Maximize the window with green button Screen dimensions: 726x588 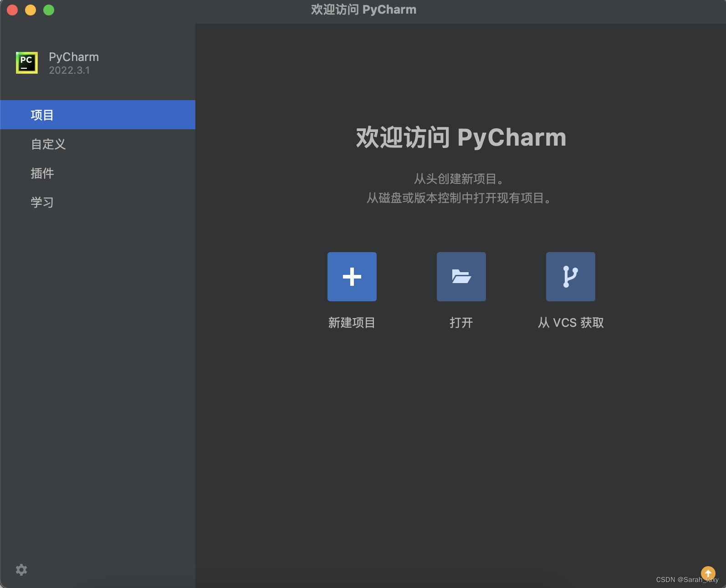49,10
